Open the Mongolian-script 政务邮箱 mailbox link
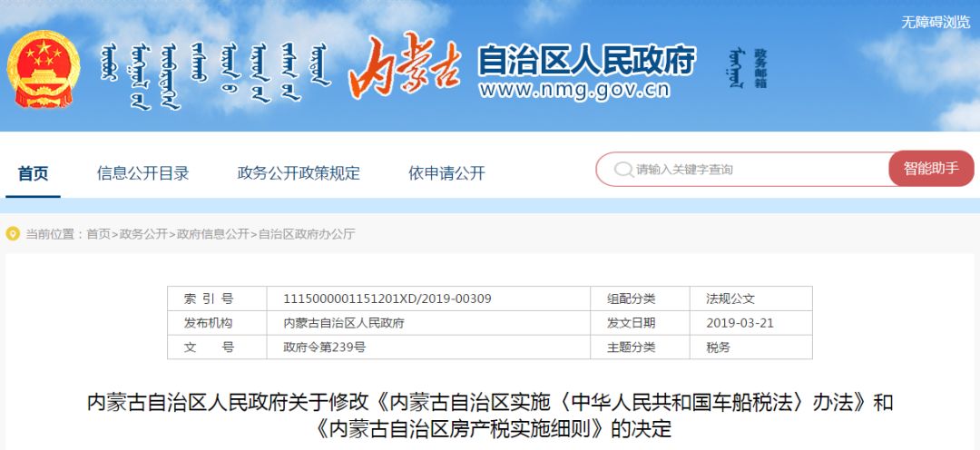 (x=748, y=69)
